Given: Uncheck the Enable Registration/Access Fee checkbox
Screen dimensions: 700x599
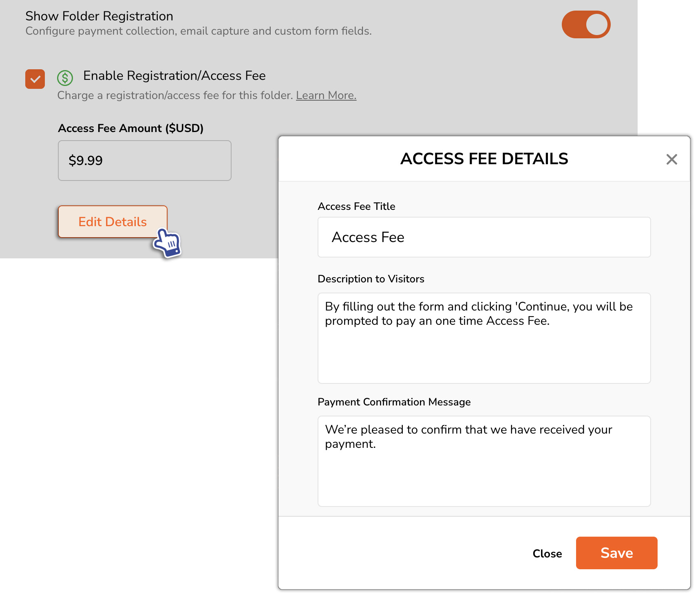Looking at the screenshot, I should (35, 79).
